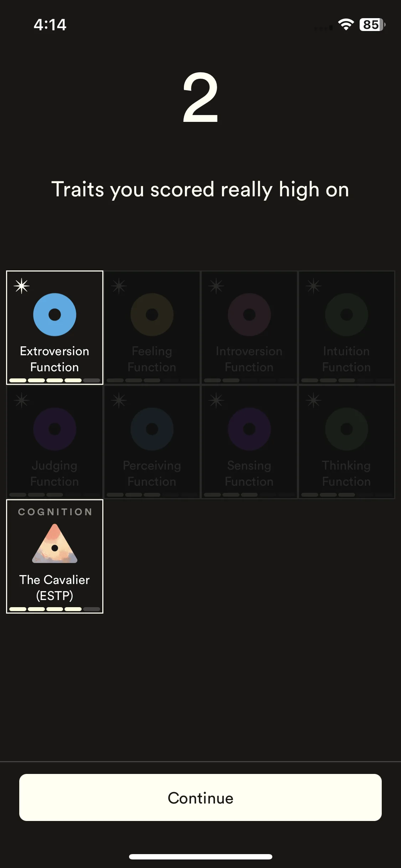This screenshot has width=401, height=868.
Task: Tap the battery level indicator
Action: tap(372, 25)
